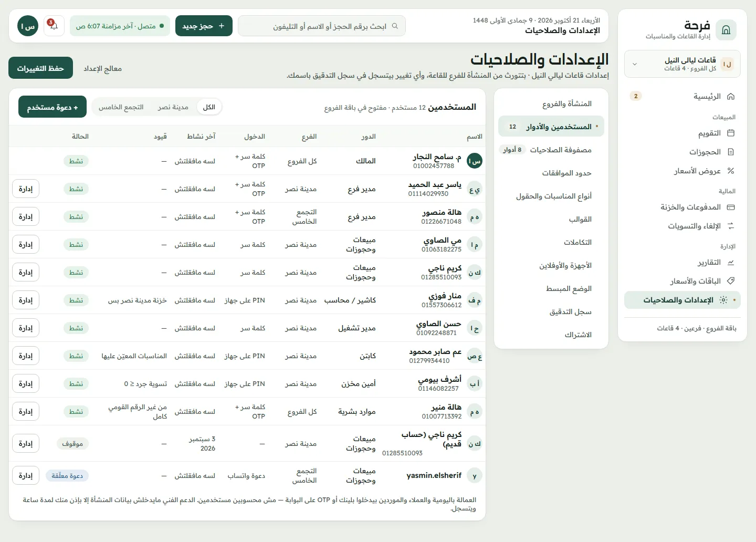Click إدارة for yasmin.elsherif

point(26,476)
